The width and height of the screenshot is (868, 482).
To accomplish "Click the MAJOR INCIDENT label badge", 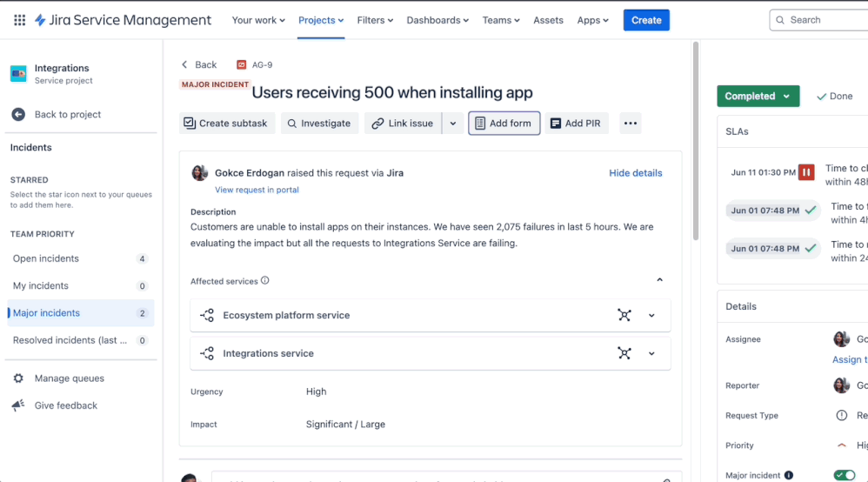I will (x=215, y=84).
